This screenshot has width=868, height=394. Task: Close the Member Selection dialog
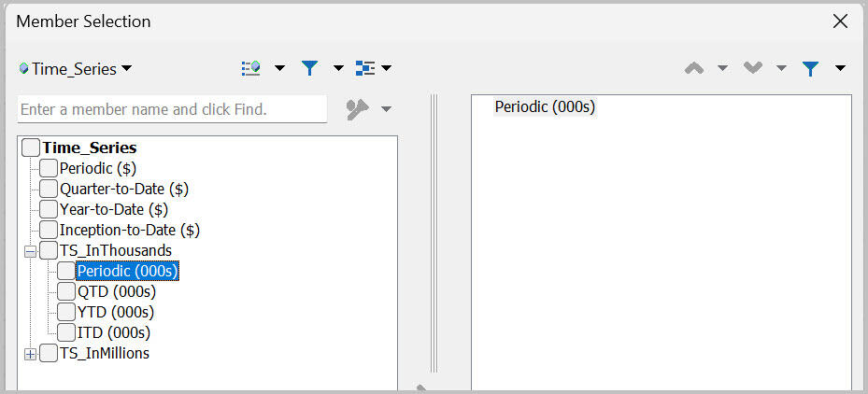click(x=840, y=21)
